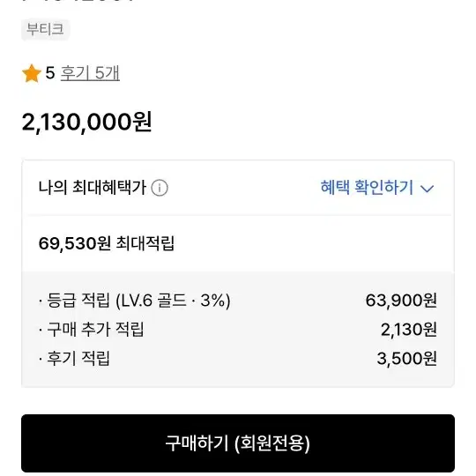Click the gray reward breakdown panel

[x=238, y=330]
